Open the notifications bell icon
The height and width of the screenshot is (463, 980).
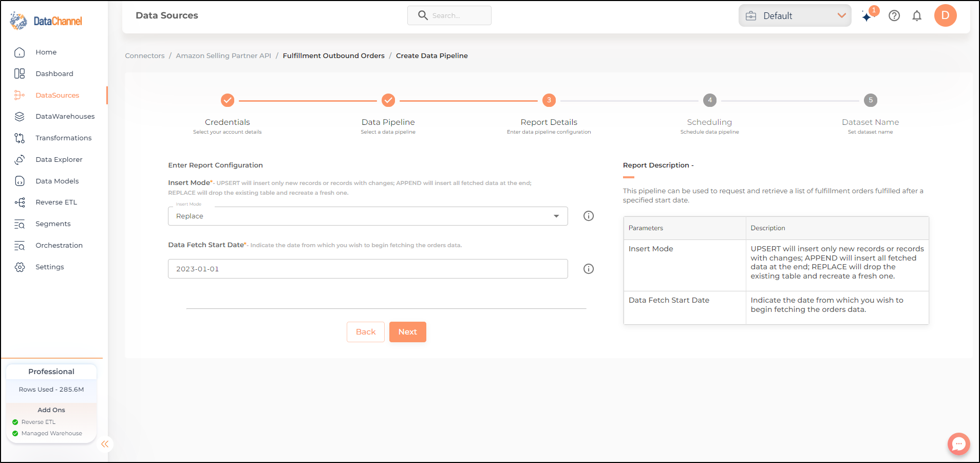click(x=917, y=16)
